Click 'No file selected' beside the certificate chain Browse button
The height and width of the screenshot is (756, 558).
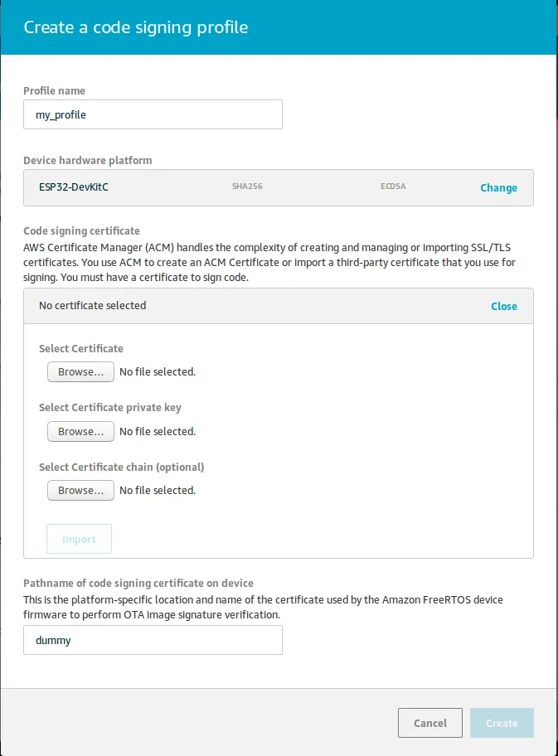coord(158,491)
